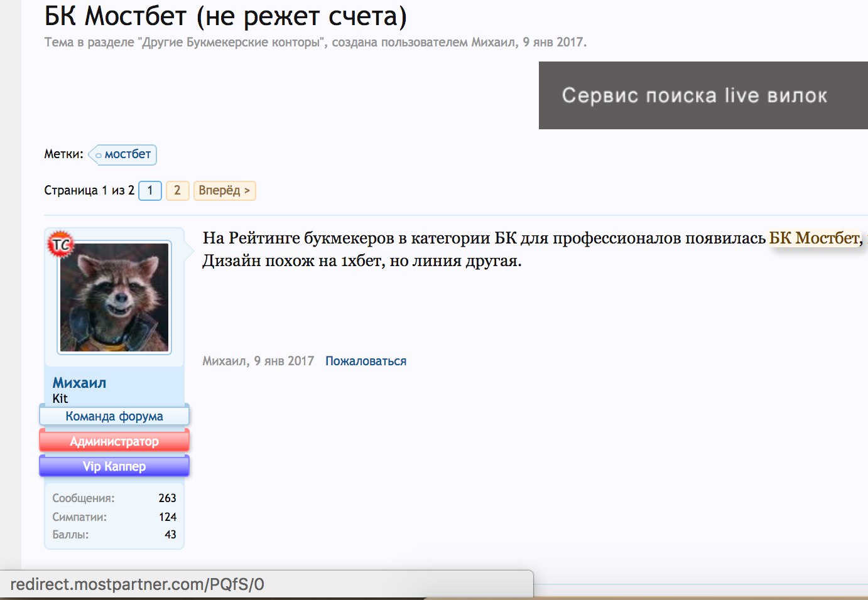
Task: Open the Симпатии count 124
Action: click(167, 517)
